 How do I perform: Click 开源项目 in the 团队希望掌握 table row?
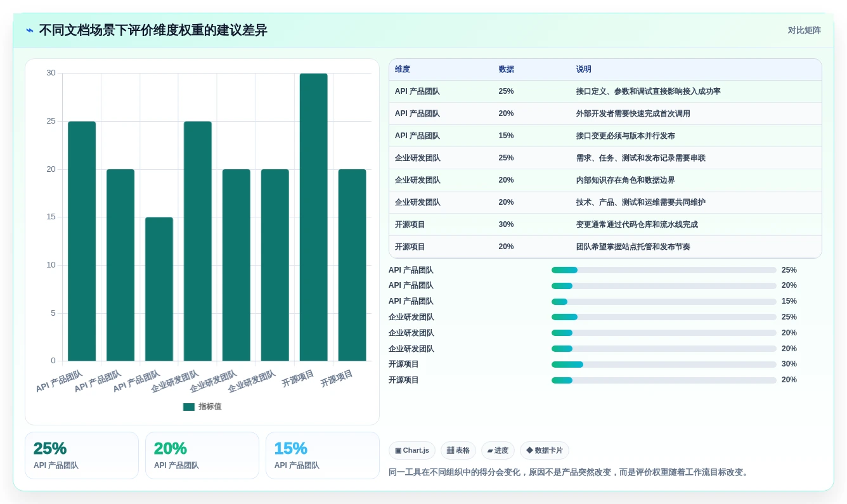(410, 247)
